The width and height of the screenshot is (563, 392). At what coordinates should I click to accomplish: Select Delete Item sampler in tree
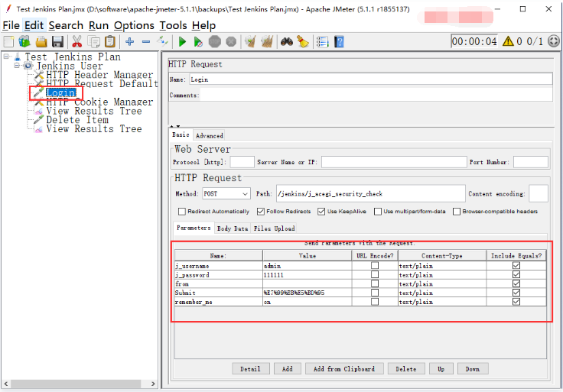point(77,120)
